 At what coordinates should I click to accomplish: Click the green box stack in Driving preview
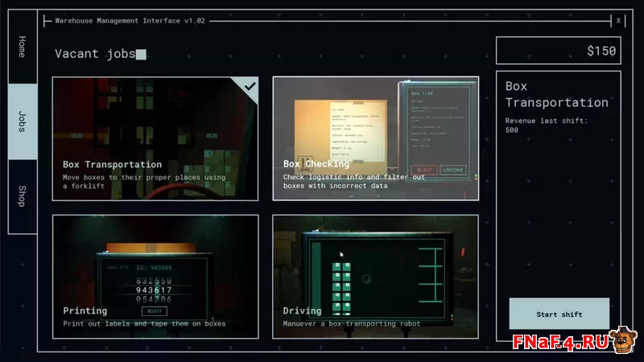click(341, 286)
